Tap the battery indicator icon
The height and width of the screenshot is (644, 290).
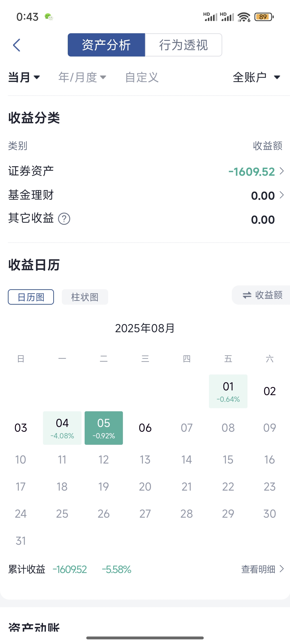(x=264, y=17)
